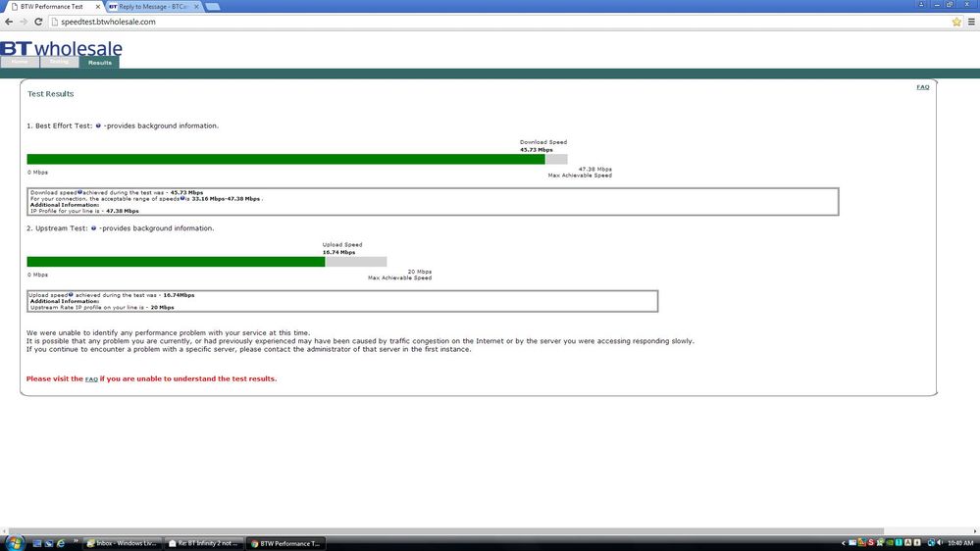Open the Chrome menu icon
This screenshot has height=551, width=980.
pyautogui.click(x=971, y=22)
